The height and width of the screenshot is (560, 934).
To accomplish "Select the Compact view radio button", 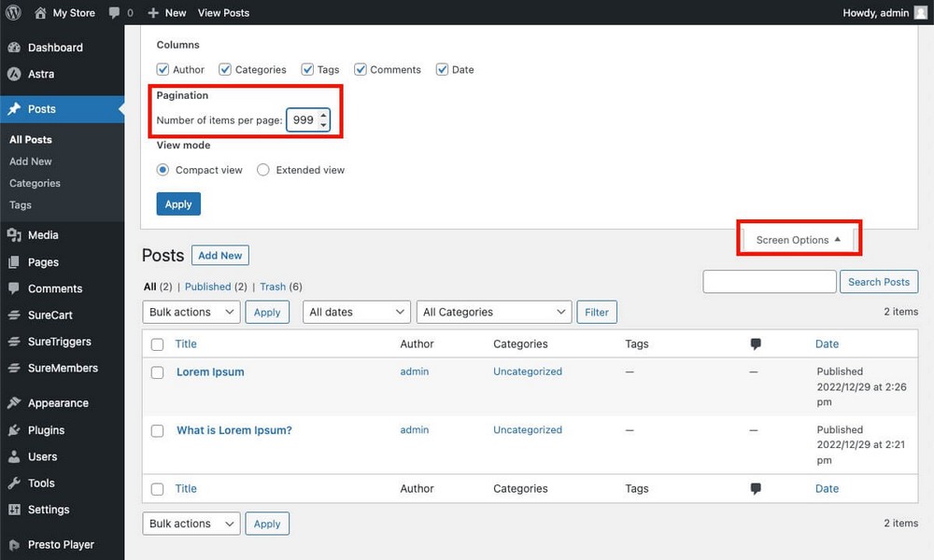I will point(163,170).
